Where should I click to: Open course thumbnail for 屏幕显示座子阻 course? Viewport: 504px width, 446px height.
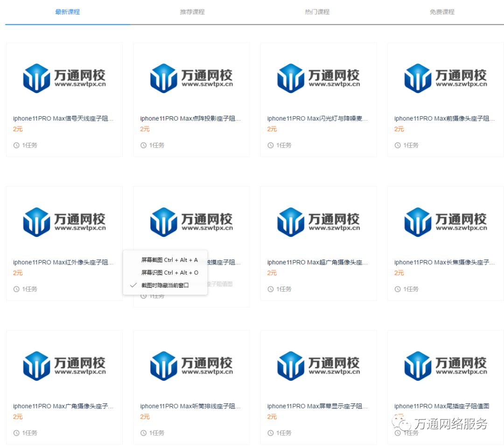point(319,366)
